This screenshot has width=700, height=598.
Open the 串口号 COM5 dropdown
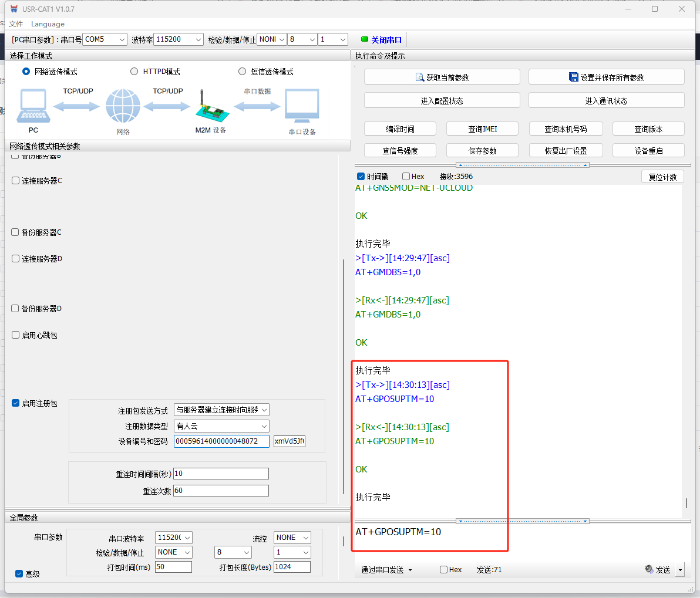(105, 39)
